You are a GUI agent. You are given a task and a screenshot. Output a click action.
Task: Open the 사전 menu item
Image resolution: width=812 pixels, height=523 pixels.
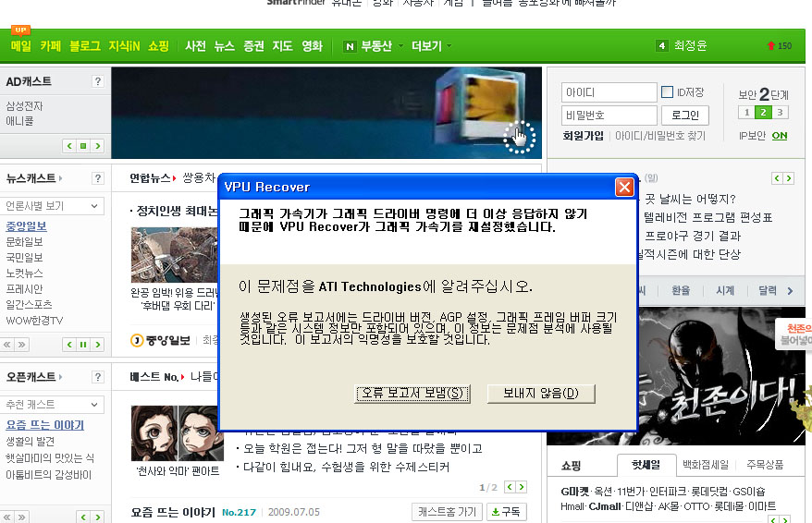pyautogui.click(x=195, y=46)
